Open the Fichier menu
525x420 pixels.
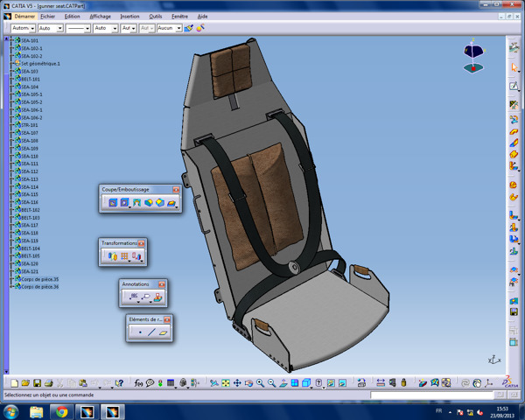click(x=47, y=16)
